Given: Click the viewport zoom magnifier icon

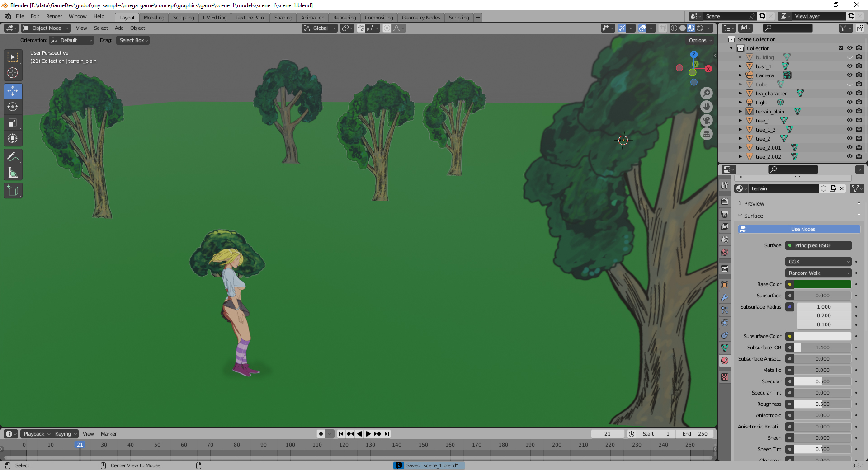Looking at the screenshot, I should (707, 93).
